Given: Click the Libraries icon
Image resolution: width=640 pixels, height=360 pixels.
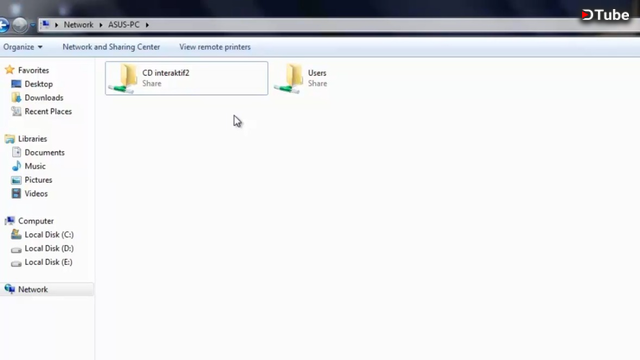Looking at the screenshot, I should pos(10,139).
